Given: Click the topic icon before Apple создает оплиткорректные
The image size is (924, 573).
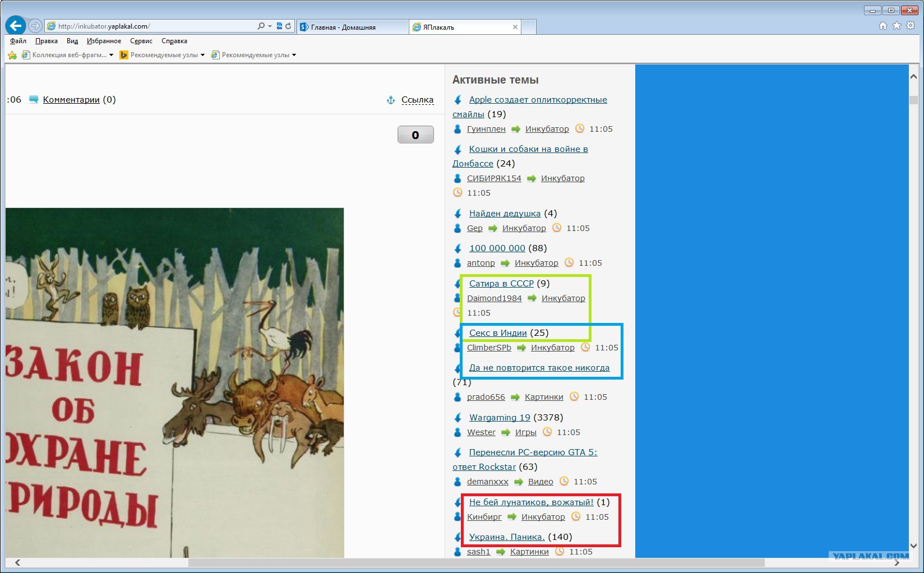Looking at the screenshot, I should point(458,100).
